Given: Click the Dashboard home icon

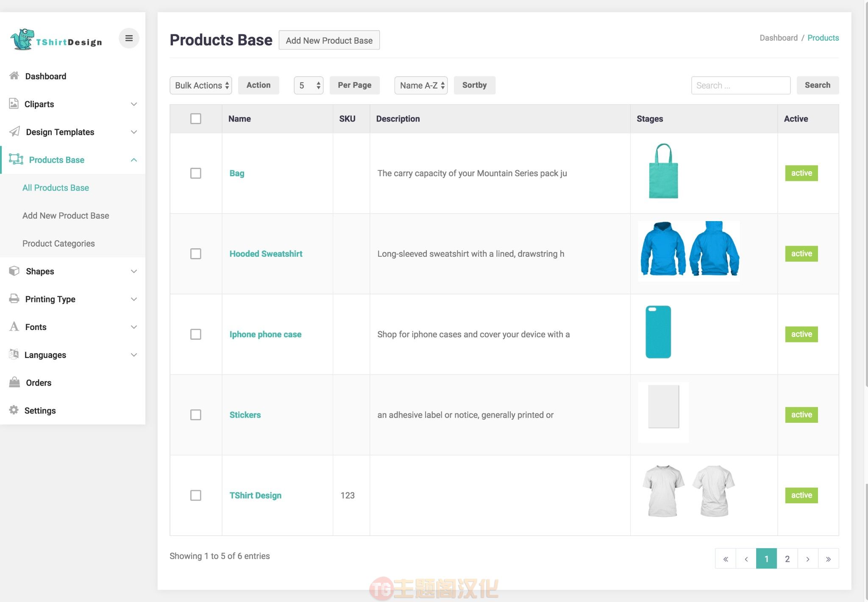Looking at the screenshot, I should (14, 76).
